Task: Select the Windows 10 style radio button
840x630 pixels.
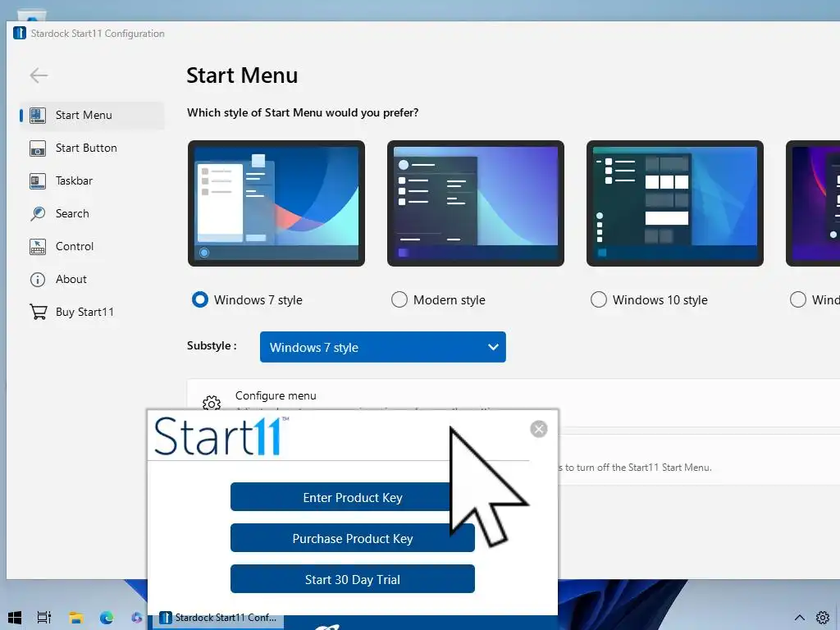Action: pos(598,299)
